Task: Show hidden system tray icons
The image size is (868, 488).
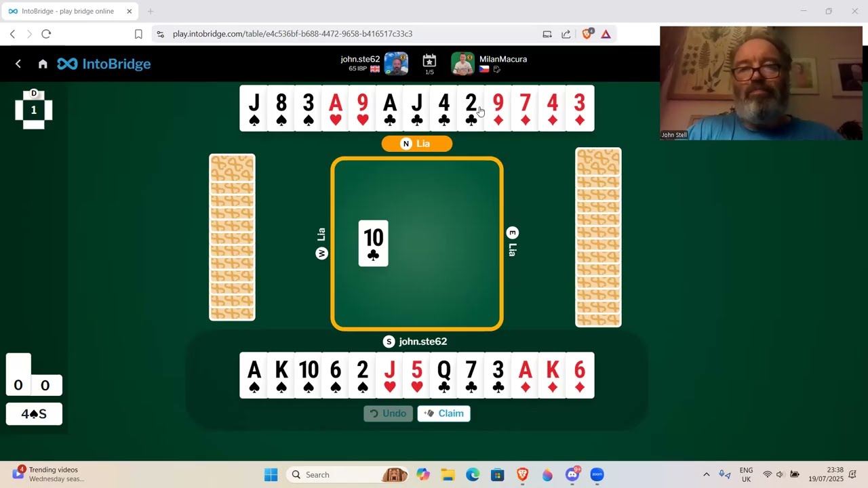Action: (x=706, y=474)
